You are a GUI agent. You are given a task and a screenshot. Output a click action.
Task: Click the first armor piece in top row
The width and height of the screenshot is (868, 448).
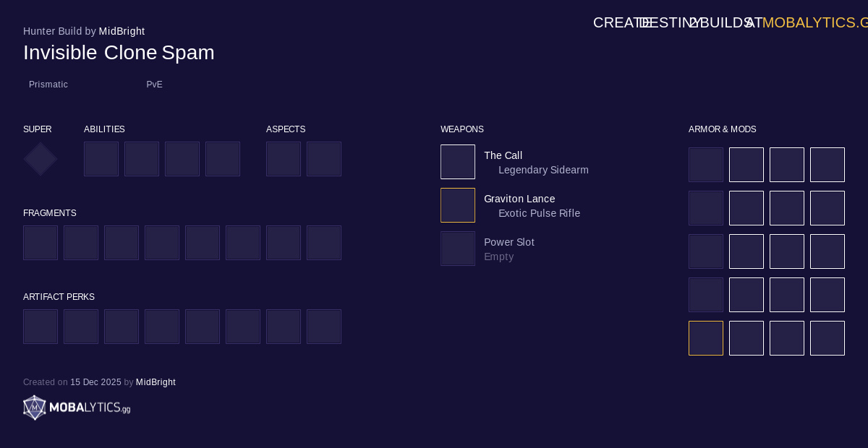(706, 165)
